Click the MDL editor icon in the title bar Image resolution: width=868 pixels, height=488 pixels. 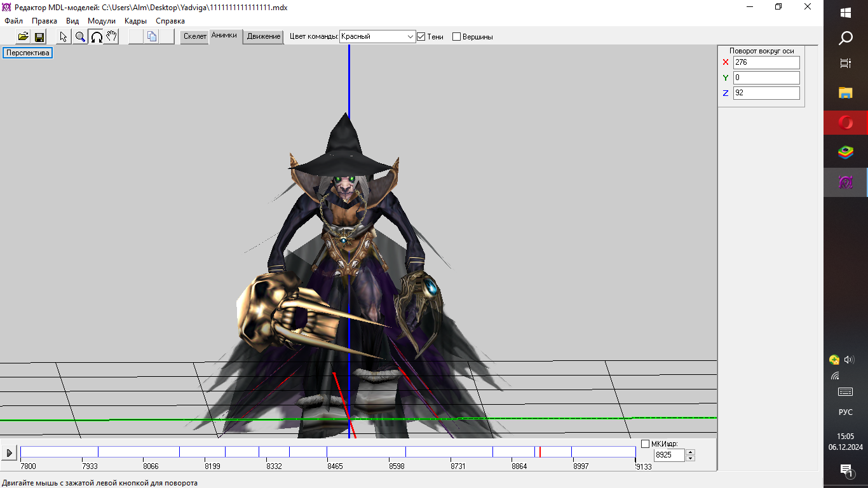[x=6, y=7]
